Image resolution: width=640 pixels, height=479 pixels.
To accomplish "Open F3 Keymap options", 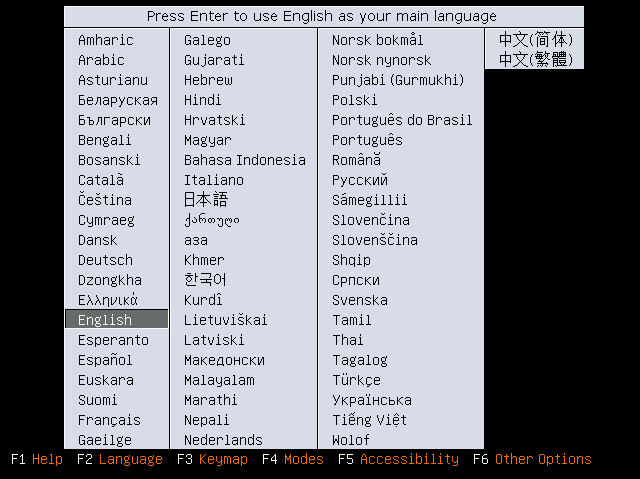I will (x=210, y=459).
